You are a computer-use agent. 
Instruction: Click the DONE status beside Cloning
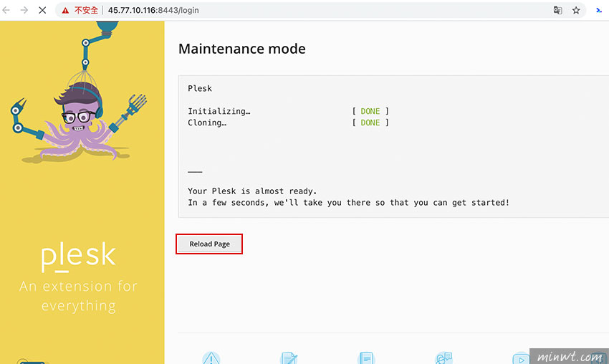tap(370, 123)
